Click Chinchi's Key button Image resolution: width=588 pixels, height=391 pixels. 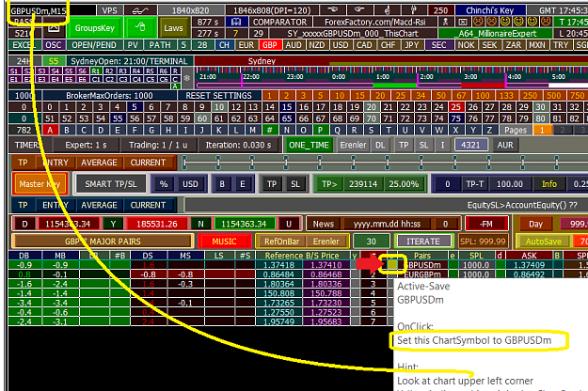[490, 10]
